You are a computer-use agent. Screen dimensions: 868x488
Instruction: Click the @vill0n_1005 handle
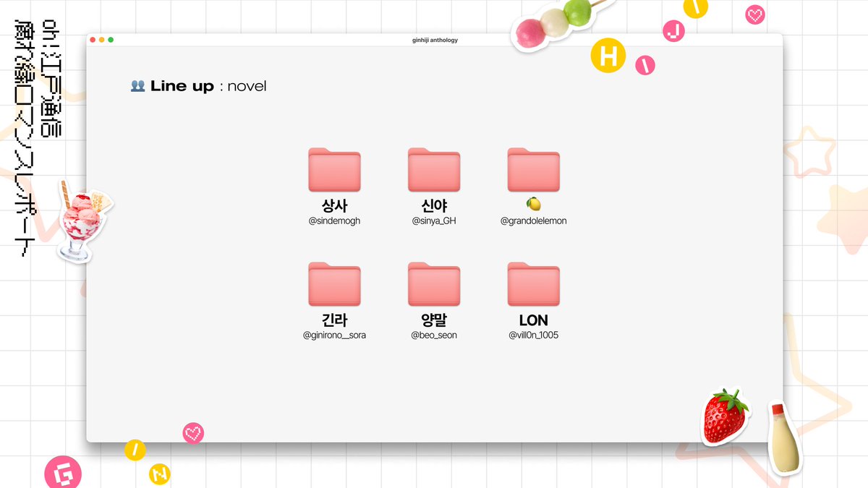click(534, 335)
